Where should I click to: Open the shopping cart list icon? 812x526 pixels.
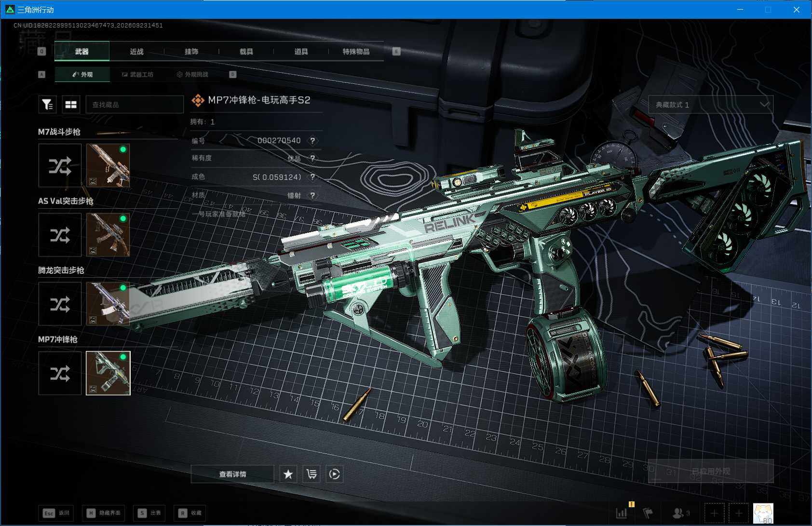(x=311, y=474)
